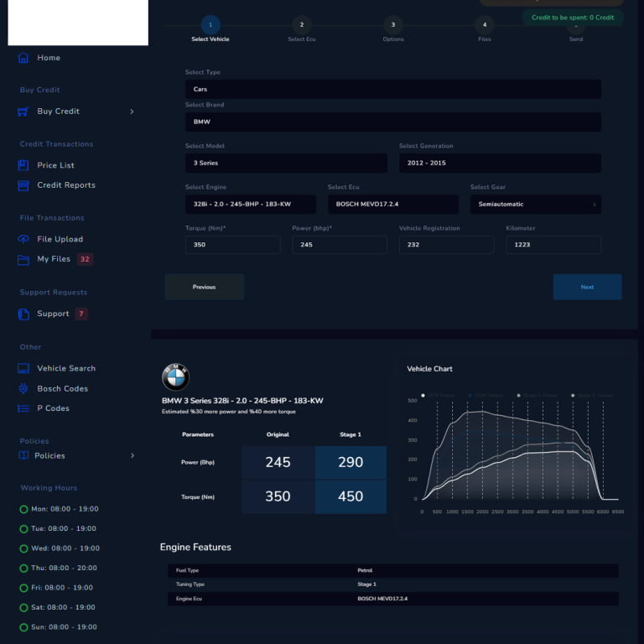Open the Select Model dropdown showing 3 Series

click(286, 163)
